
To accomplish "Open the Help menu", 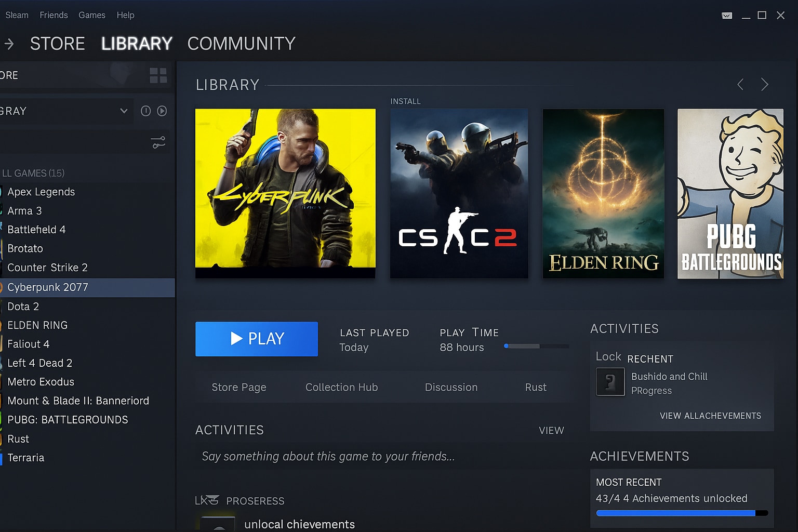I will click(125, 15).
